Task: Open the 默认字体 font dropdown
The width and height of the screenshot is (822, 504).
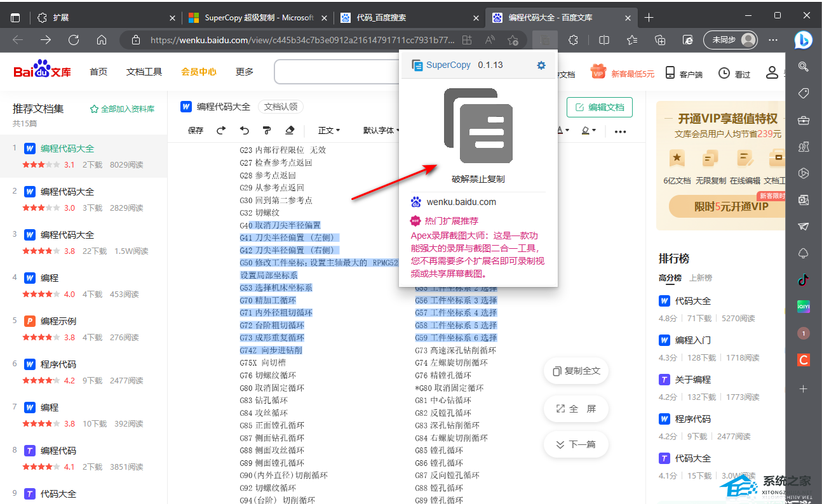Action: pos(381,130)
